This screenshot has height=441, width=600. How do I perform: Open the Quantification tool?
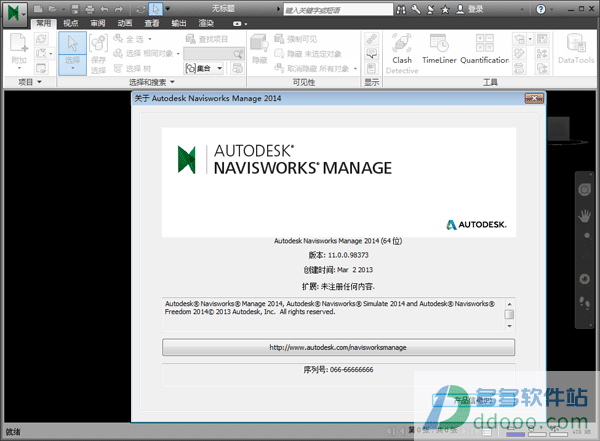(x=484, y=49)
